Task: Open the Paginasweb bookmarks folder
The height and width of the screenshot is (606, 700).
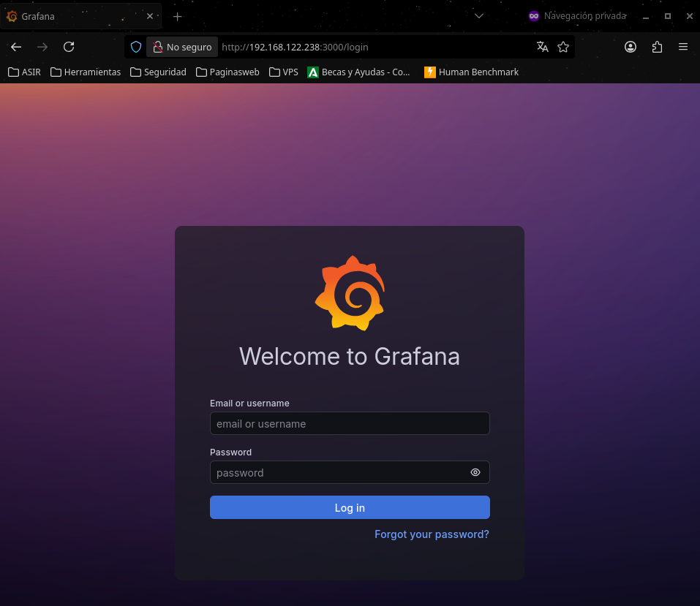Action: pos(227,72)
